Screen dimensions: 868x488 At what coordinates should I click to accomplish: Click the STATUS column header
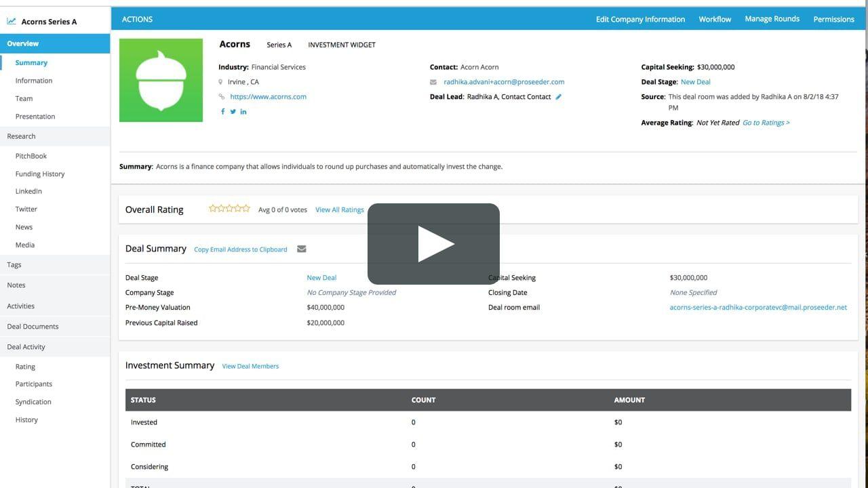pos(143,400)
